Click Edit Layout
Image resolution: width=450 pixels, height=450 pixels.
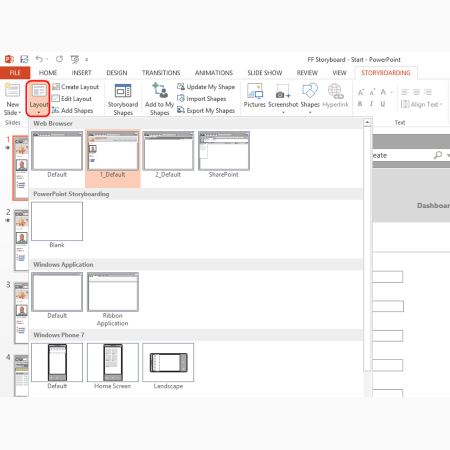(x=72, y=99)
